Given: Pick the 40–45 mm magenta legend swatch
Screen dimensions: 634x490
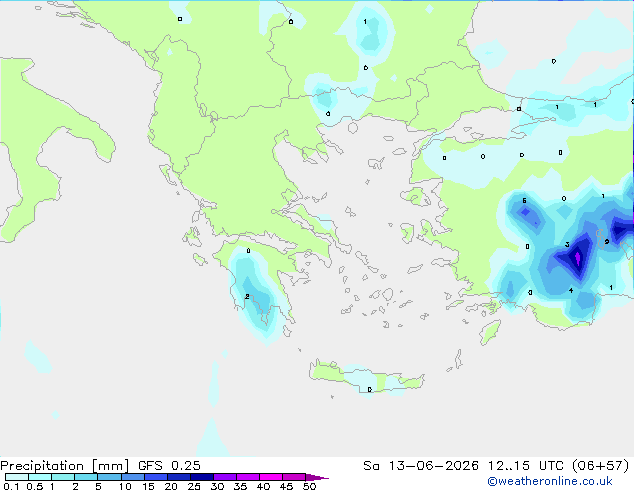Looking at the screenshot, I should 271,477.
